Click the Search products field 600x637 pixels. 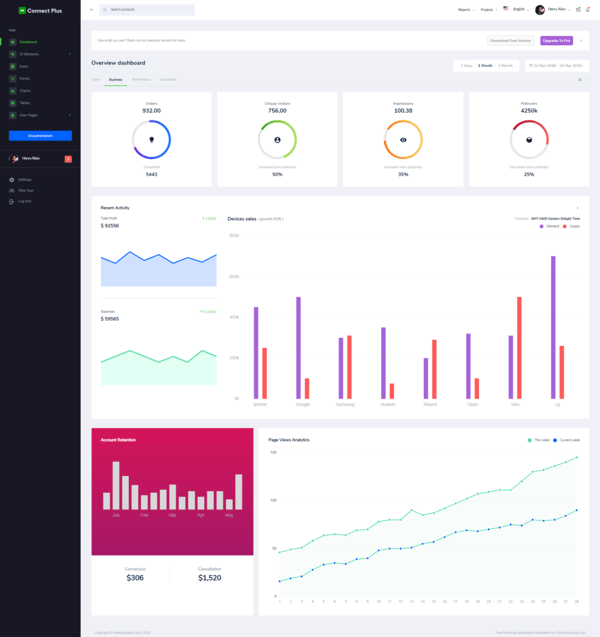[150, 9]
